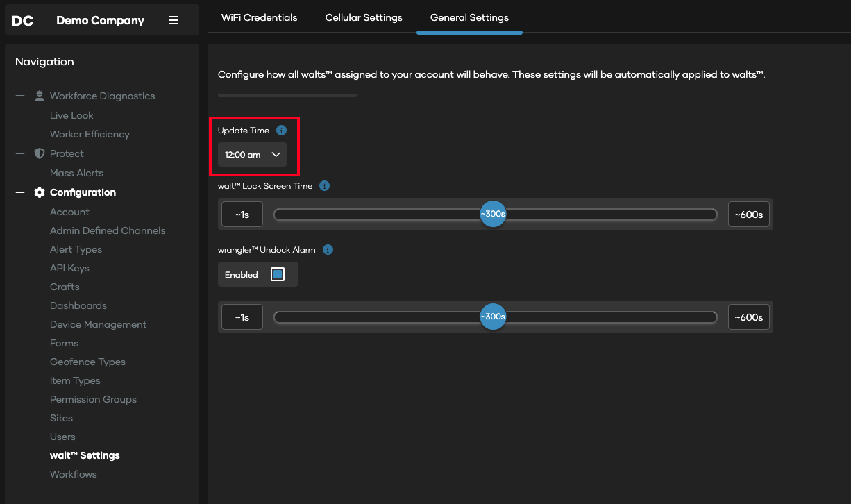Select the General Settings tab
Image resolution: width=851 pixels, height=504 pixels.
469,17
